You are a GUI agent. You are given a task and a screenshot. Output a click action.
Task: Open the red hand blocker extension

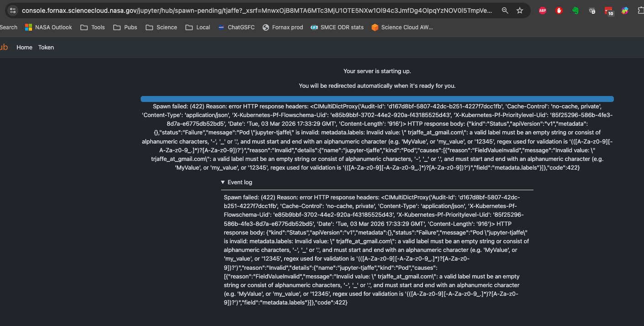coord(559,11)
